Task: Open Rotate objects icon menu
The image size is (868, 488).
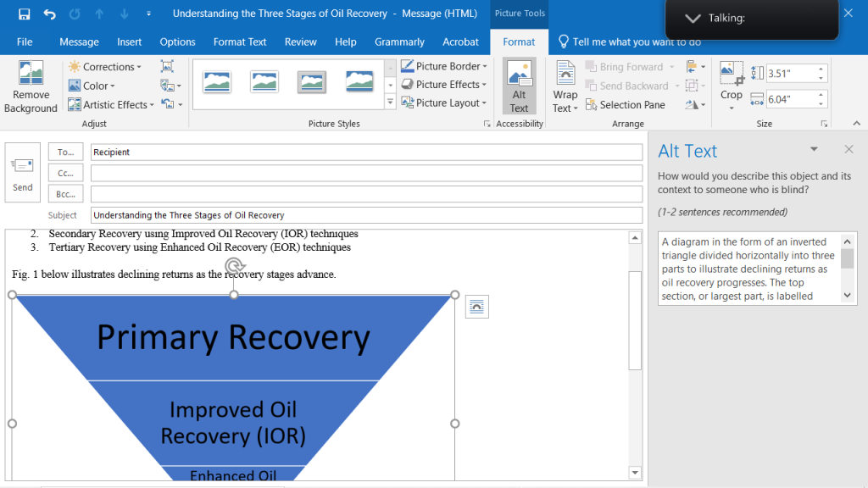Action: coord(695,104)
